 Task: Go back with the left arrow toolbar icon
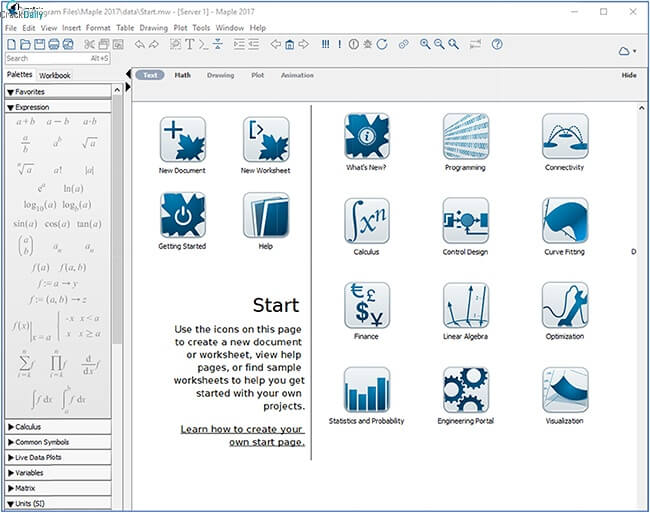tap(276, 44)
